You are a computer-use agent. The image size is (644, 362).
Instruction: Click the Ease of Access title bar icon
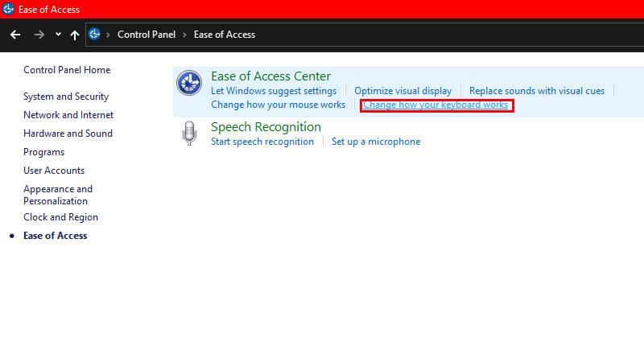tap(8, 9)
